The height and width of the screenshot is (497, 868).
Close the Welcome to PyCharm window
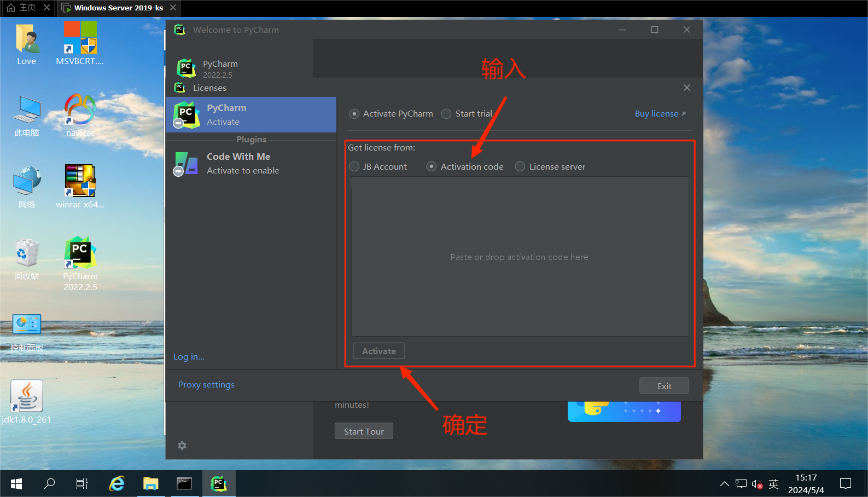[x=687, y=30]
